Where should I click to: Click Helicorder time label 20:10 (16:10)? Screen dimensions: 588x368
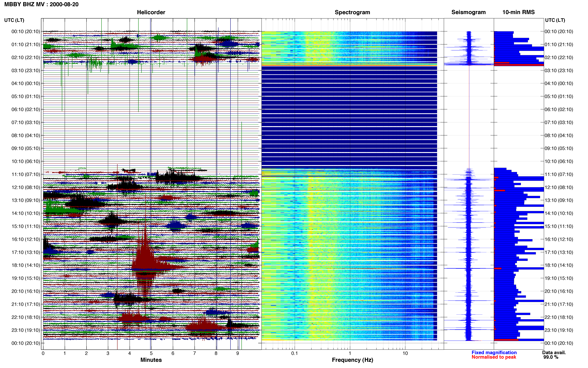[26, 291]
